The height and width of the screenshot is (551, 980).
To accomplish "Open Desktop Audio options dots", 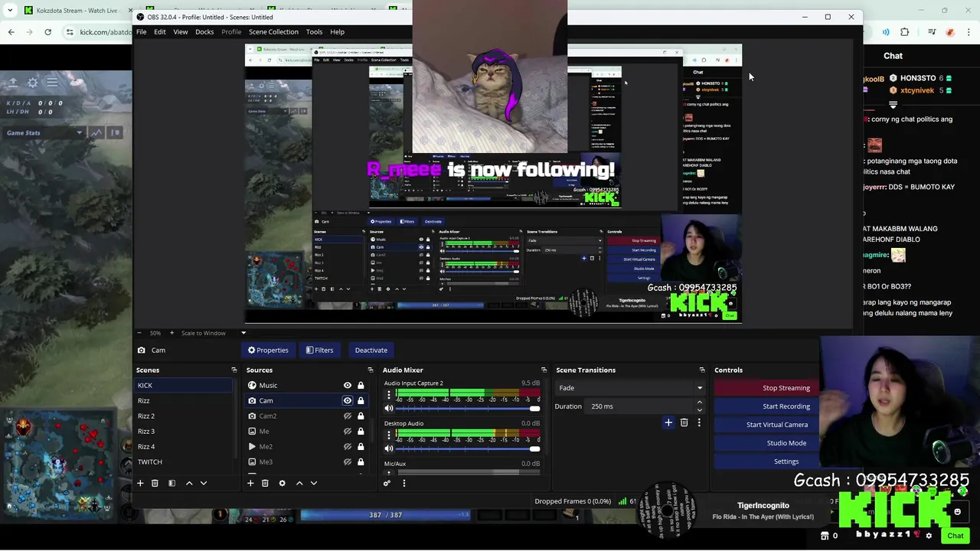I will 388,435.
